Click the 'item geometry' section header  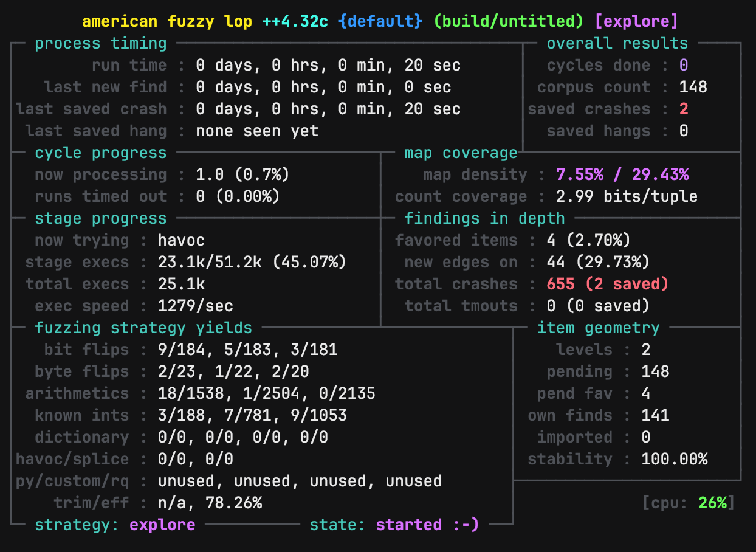point(599,328)
